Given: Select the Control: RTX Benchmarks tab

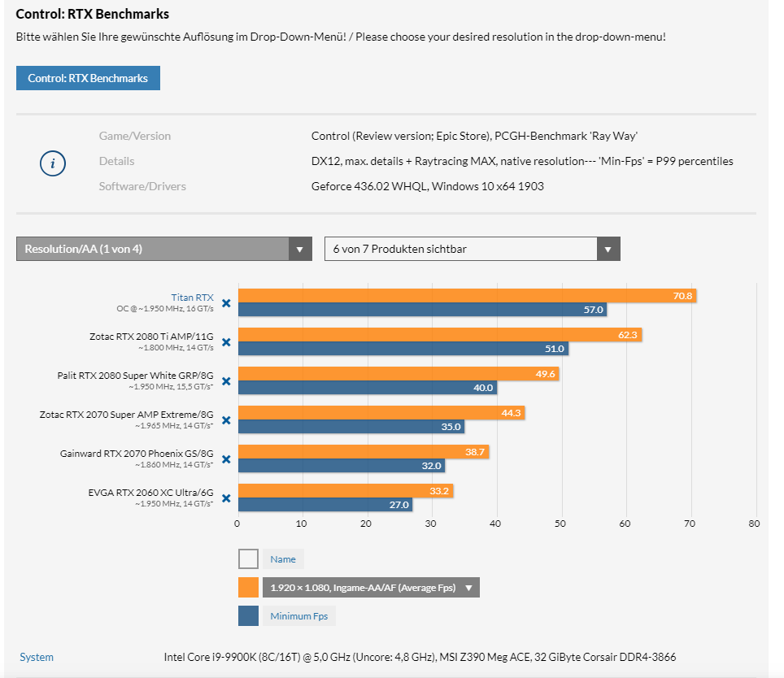Looking at the screenshot, I should coord(88,78).
